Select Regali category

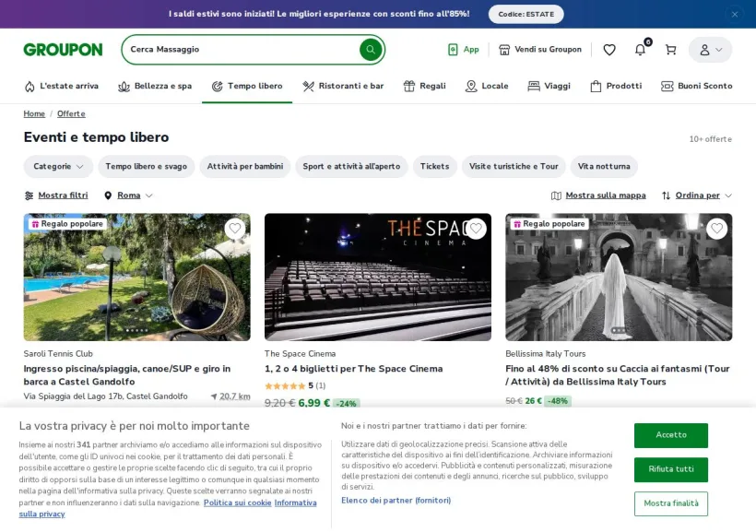pos(424,86)
